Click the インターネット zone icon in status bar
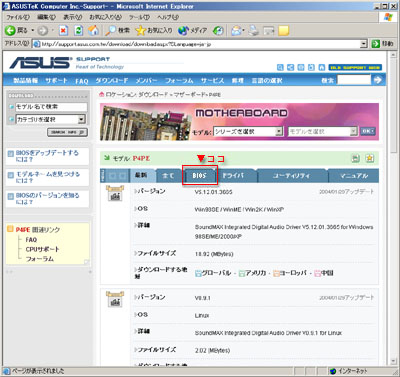Image resolution: width=400 pixels, height=377 pixels. coord(333,371)
